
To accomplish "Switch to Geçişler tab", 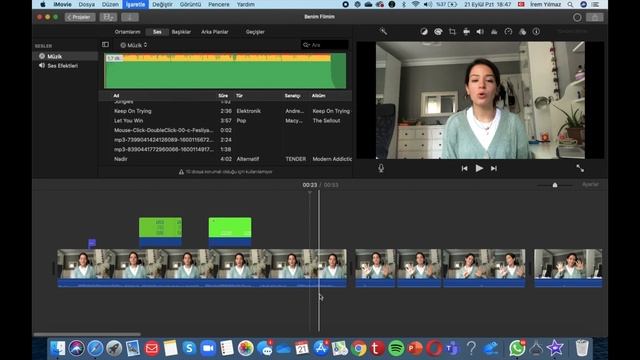I will coord(255,32).
